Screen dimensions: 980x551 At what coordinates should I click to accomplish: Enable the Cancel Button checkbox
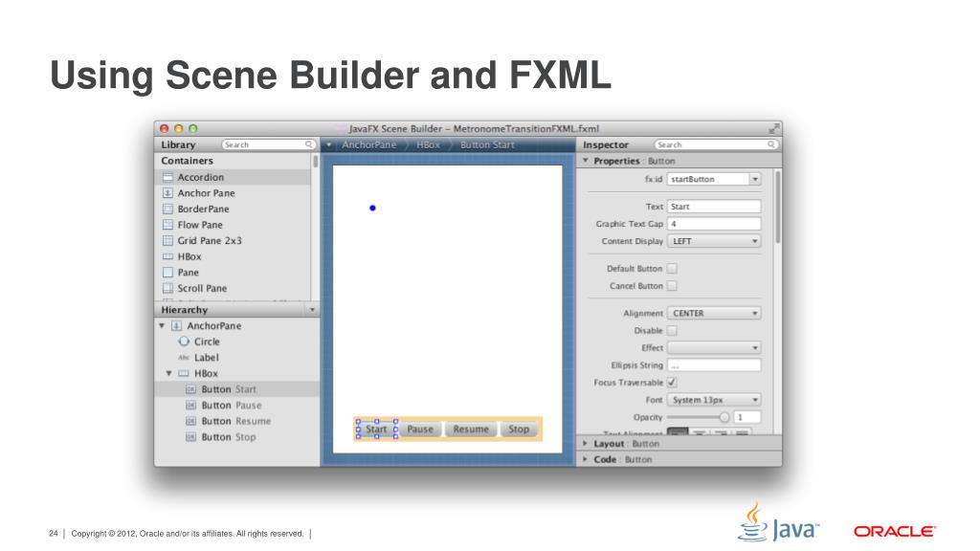[672, 286]
